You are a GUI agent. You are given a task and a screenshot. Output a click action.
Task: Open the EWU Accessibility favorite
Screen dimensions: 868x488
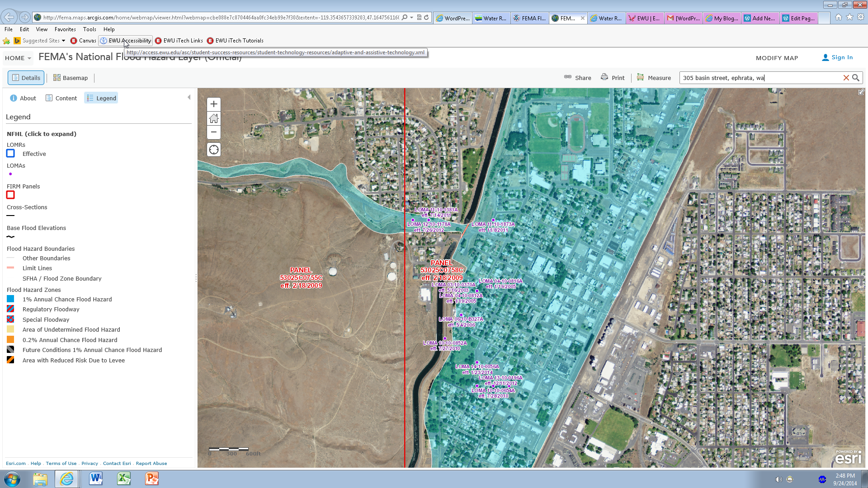click(x=126, y=41)
